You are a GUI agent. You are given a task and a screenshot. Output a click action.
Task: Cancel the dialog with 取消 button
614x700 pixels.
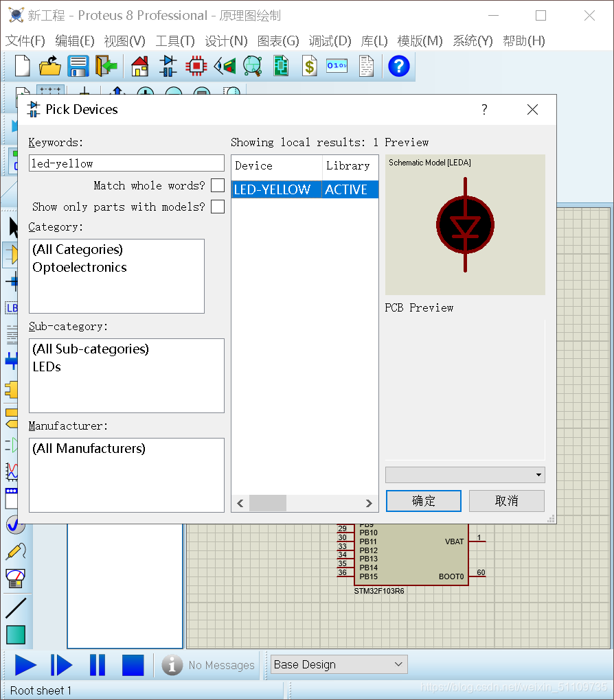(x=507, y=501)
